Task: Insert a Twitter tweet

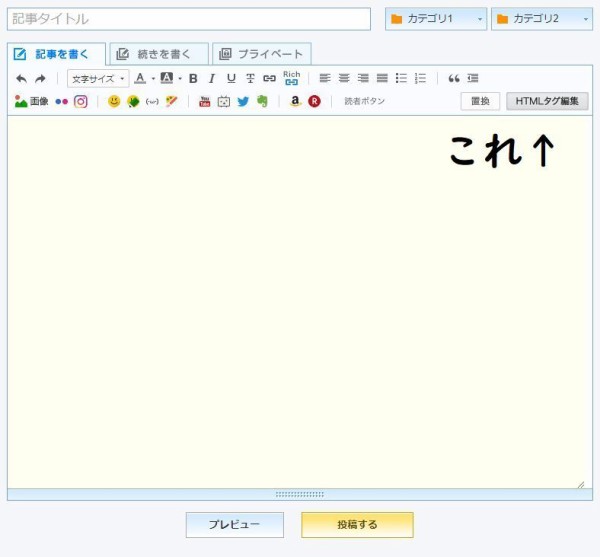Action: (x=243, y=102)
